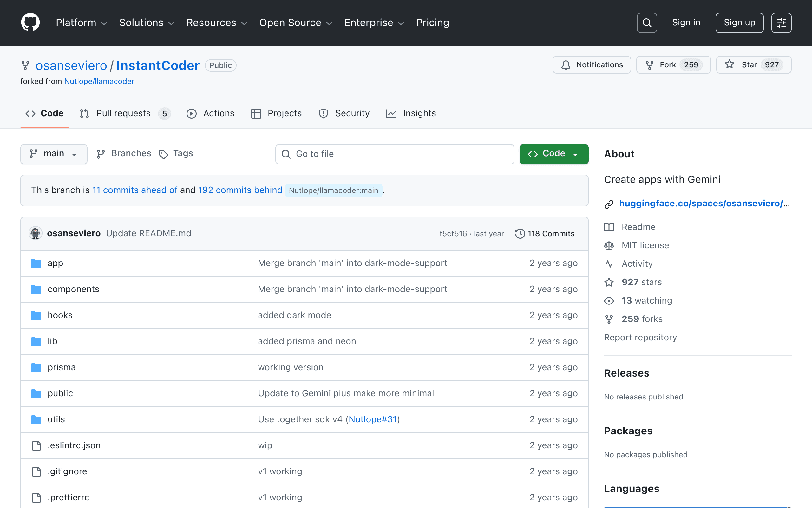The image size is (812, 508).
Task: Open the green Code dropdown button
Action: [553, 154]
